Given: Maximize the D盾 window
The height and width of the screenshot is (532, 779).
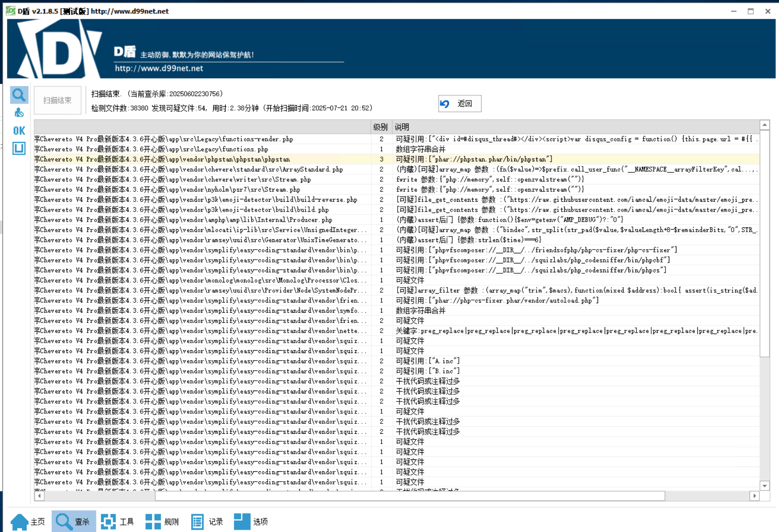Looking at the screenshot, I should (750, 11).
